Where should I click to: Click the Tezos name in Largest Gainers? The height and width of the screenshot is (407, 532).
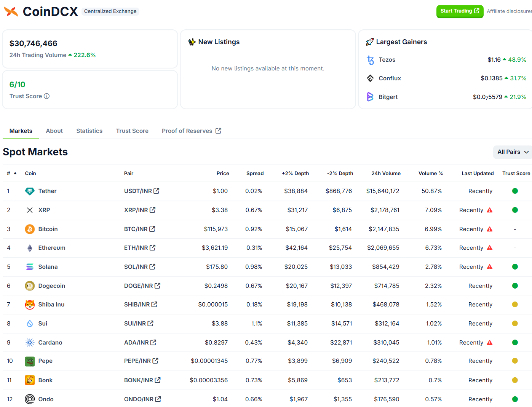point(387,60)
